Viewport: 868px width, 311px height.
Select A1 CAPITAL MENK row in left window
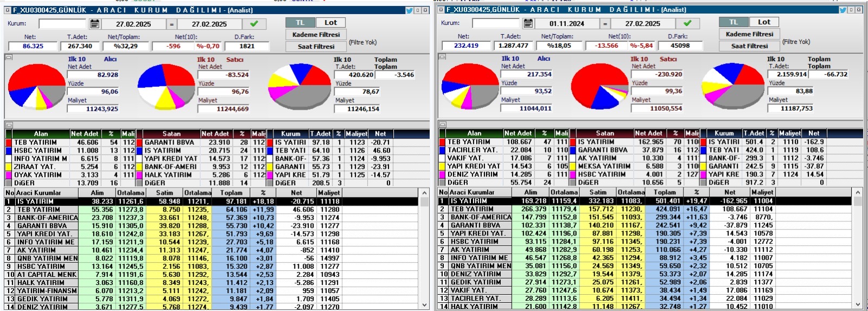pyautogui.click(x=212, y=275)
